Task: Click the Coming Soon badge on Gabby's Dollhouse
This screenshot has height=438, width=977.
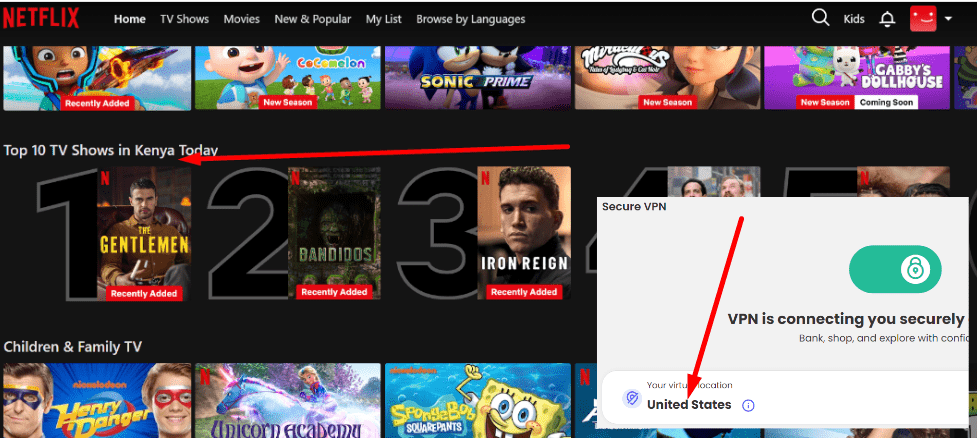Action: [x=885, y=102]
